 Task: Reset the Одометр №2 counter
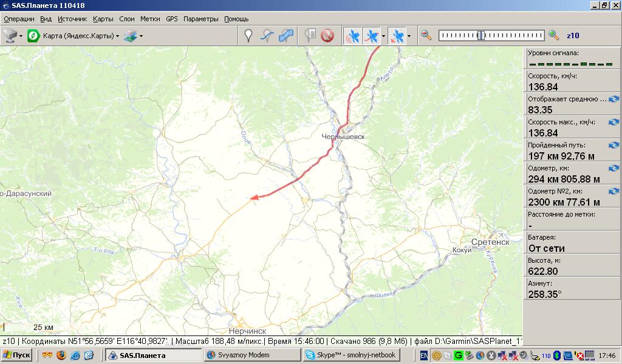pyautogui.click(x=613, y=191)
